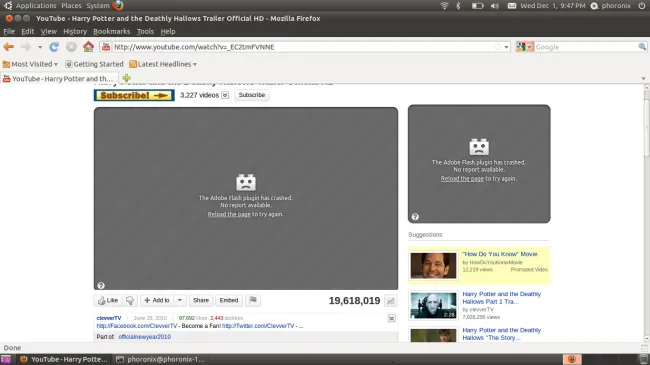Open the Edit menu
This screenshot has height=365, width=650.
27,31
